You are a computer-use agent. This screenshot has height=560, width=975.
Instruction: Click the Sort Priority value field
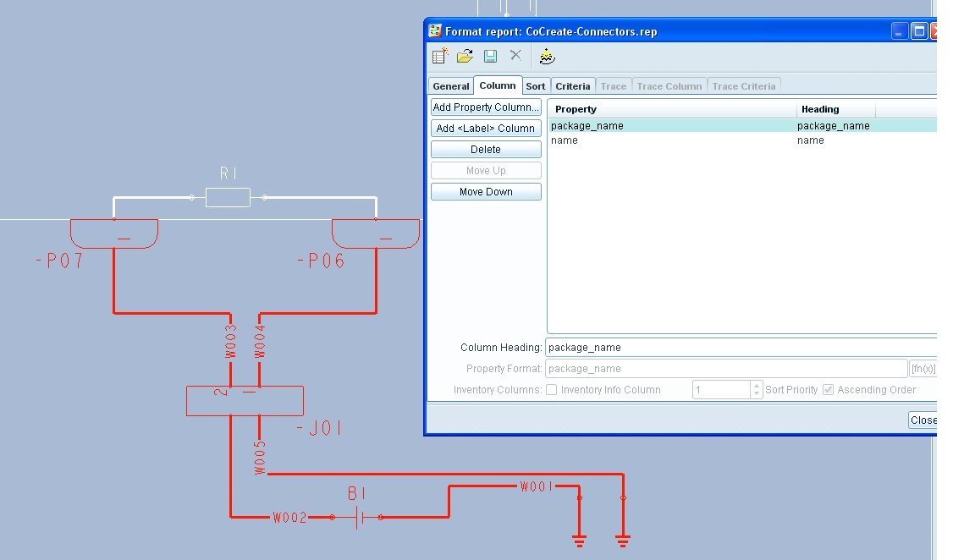click(x=721, y=390)
